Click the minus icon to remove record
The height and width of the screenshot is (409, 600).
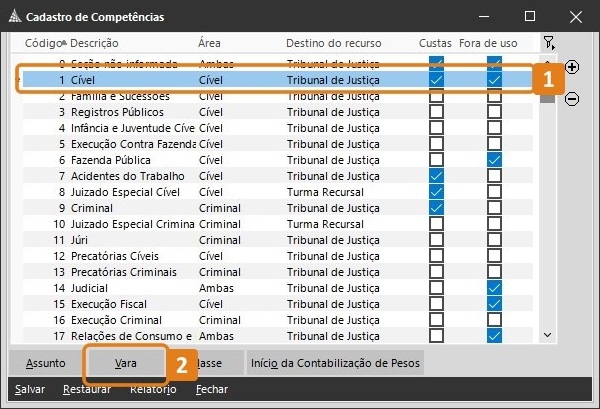coord(572,98)
